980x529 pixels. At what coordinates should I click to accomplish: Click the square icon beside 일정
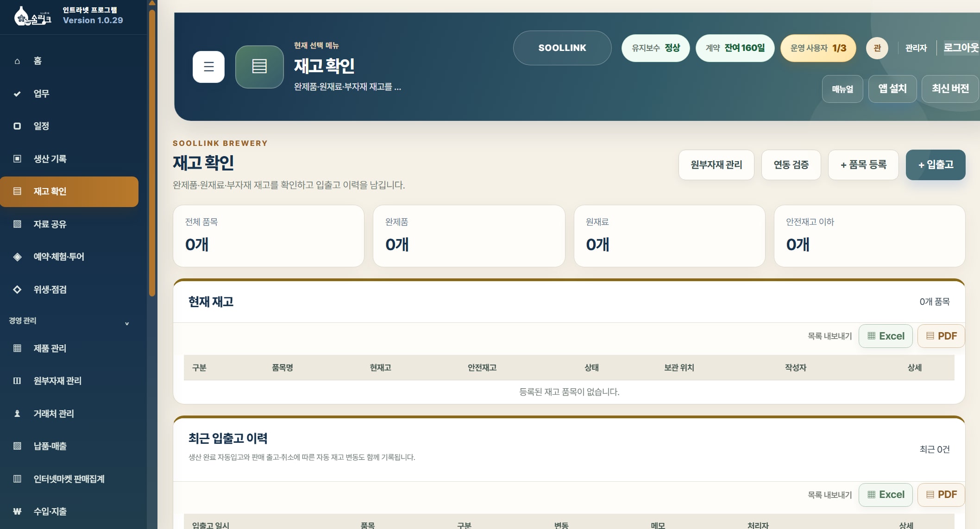17,126
